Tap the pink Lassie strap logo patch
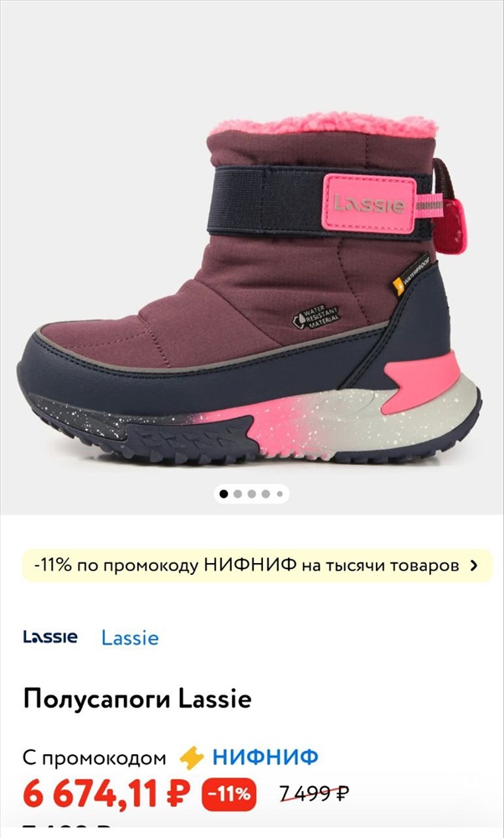The image size is (504, 838). [x=369, y=203]
